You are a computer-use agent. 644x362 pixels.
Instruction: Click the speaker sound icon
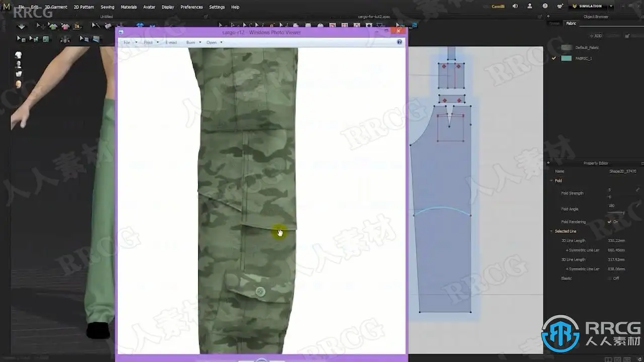515,6
